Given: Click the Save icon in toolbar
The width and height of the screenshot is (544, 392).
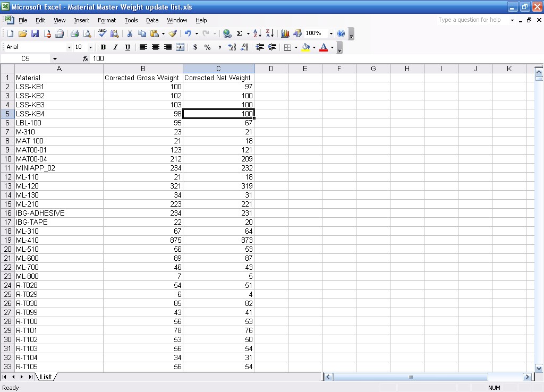Looking at the screenshot, I should [x=35, y=33].
